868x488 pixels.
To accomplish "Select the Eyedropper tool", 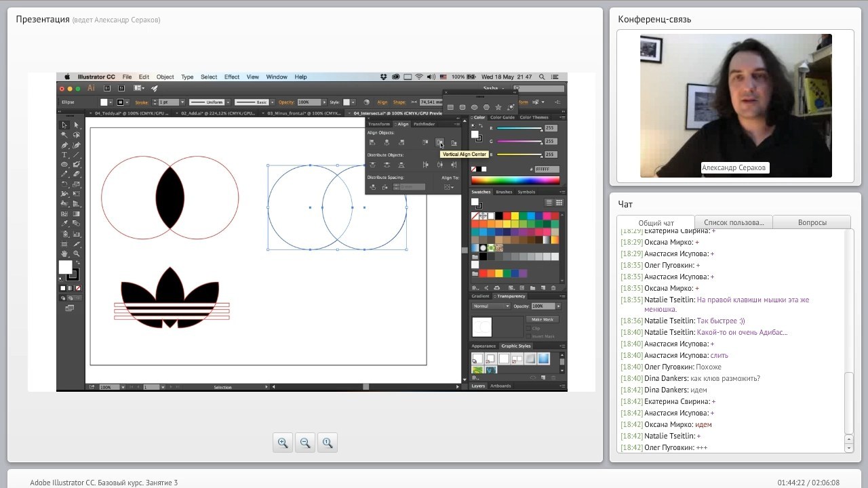I will pyautogui.click(x=64, y=224).
